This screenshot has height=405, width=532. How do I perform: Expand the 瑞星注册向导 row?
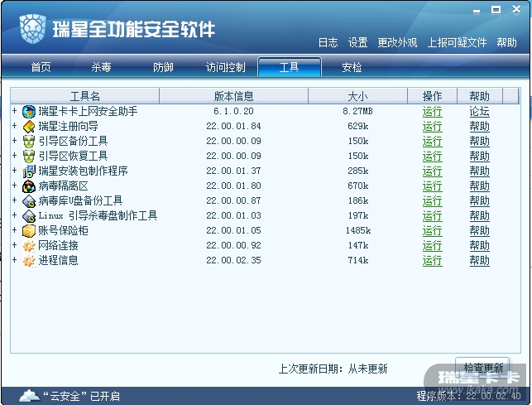pyautogui.click(x=15, y=126)
